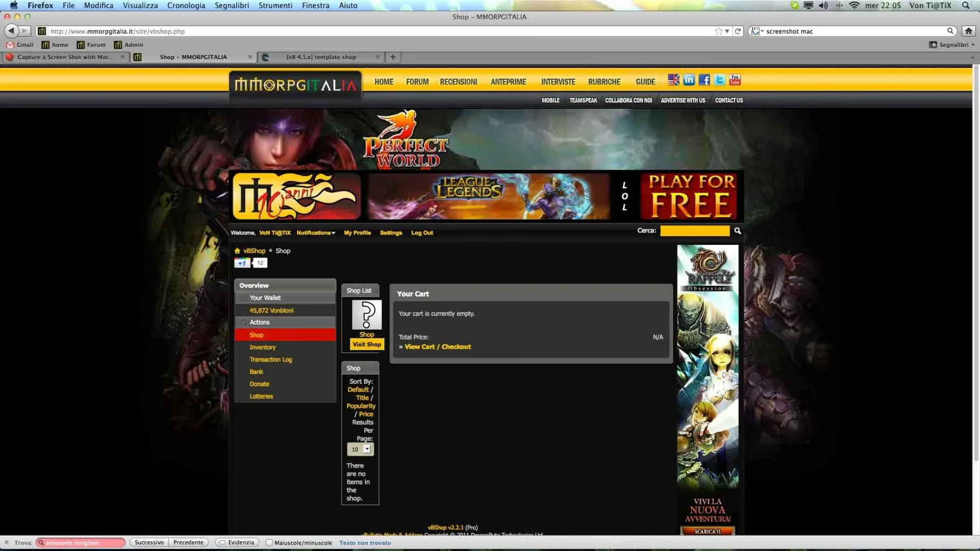Image resolution: width=980 pixels, height=551 pixels.
Task: Click the find bar text field
Action: pyautogui.click(x=81, y=543)
